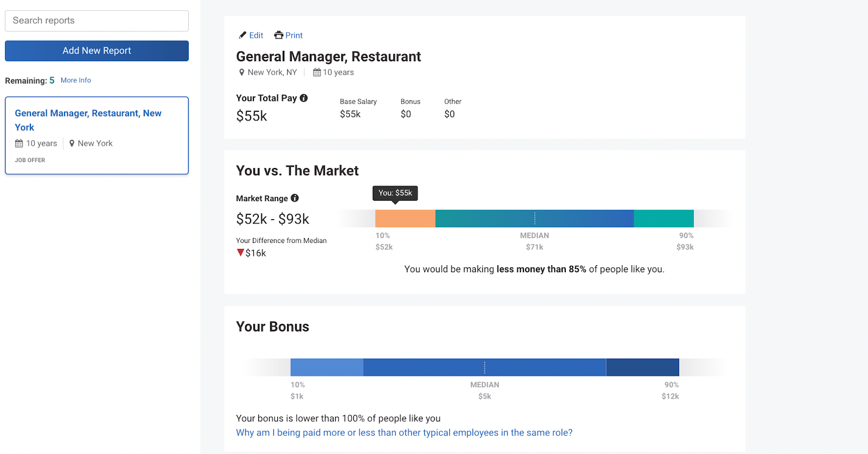Click the red median-difference triangle indicator
868x454 pixels.
(239, 252)
